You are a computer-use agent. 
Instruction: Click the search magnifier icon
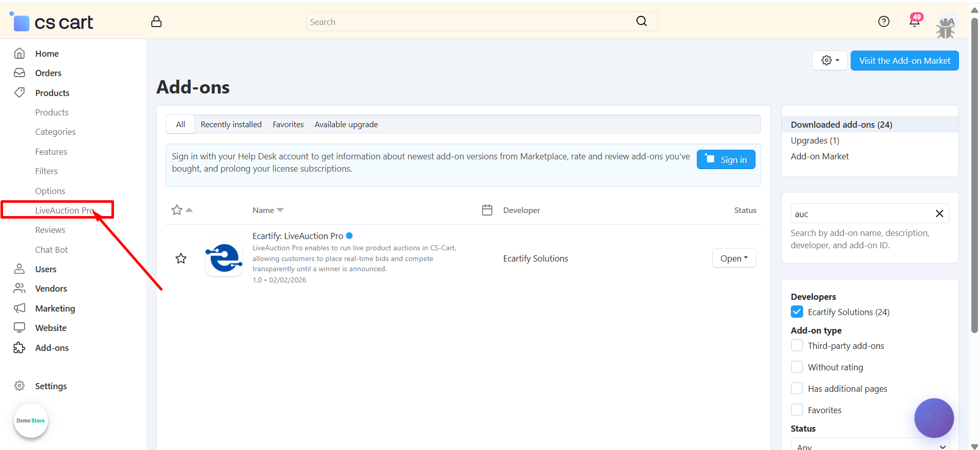click(641, 21)
